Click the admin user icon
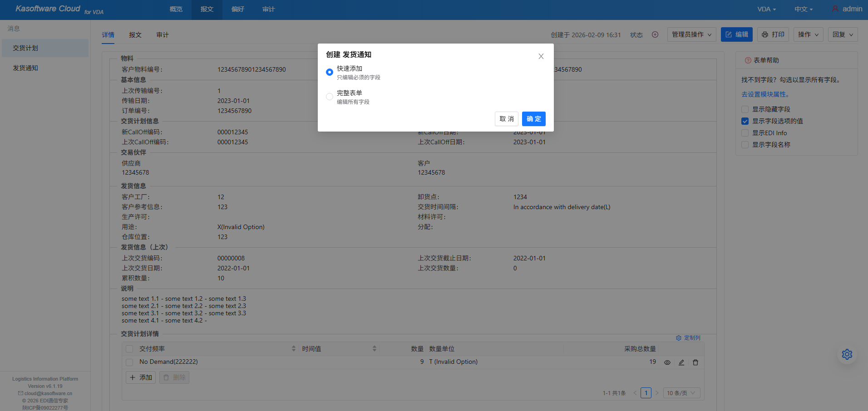Screen dimensions: 868x411 pos(835,9)
